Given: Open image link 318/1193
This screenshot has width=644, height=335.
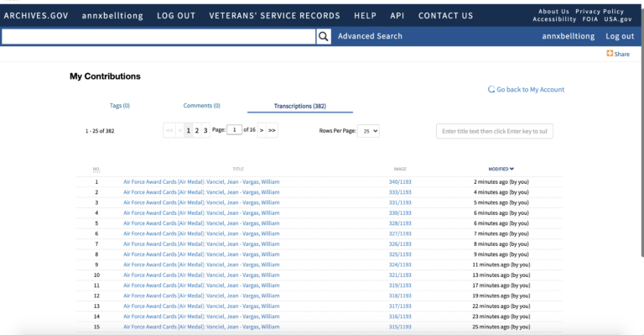Looking at the screenshot, I should coord(400,296).
